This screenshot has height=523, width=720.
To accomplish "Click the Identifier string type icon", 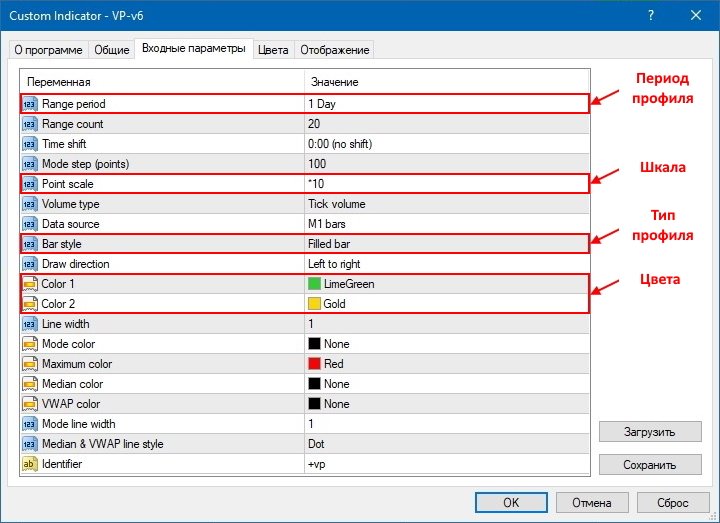I will pos(29,464).
